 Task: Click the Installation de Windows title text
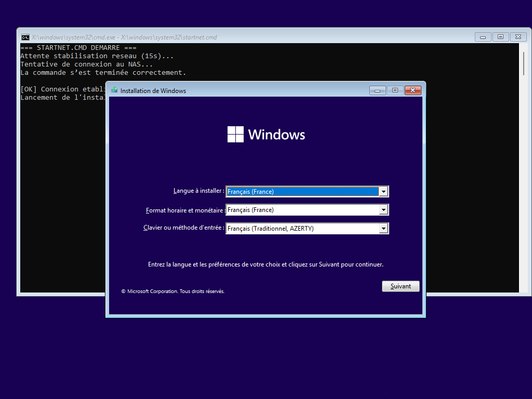[153, 91]
